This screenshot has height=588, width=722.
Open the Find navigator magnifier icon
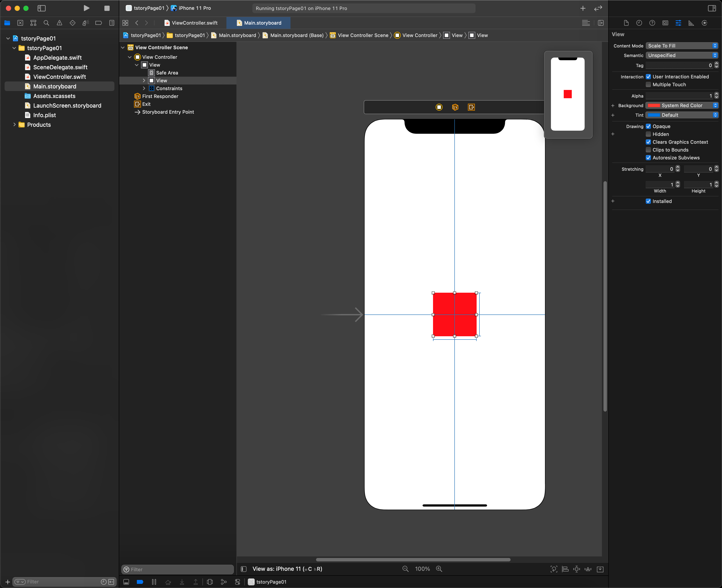pos(46,23)
